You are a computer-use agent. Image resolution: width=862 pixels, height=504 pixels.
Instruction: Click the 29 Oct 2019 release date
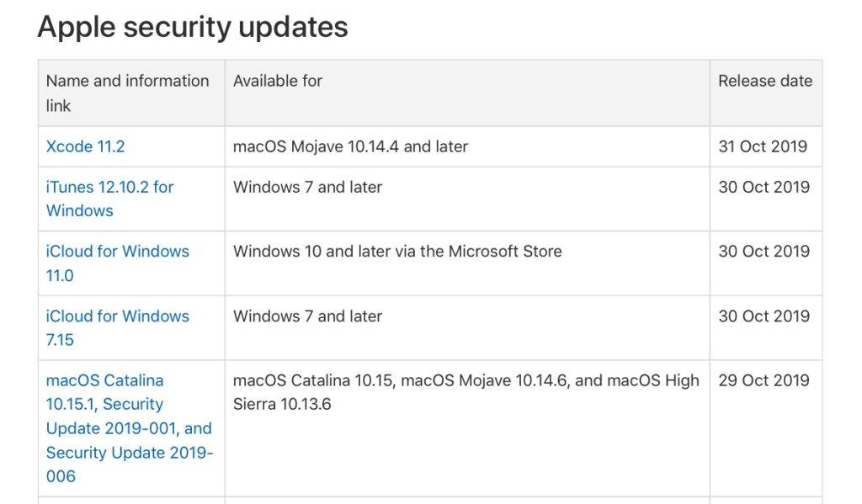tap(764, 380)
